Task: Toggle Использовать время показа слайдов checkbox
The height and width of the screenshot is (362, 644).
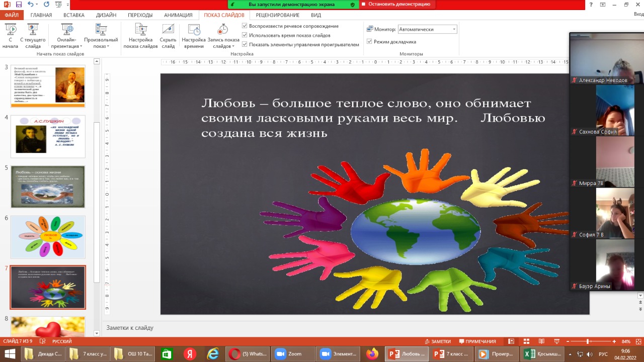Action: click(x=245, y=35)
